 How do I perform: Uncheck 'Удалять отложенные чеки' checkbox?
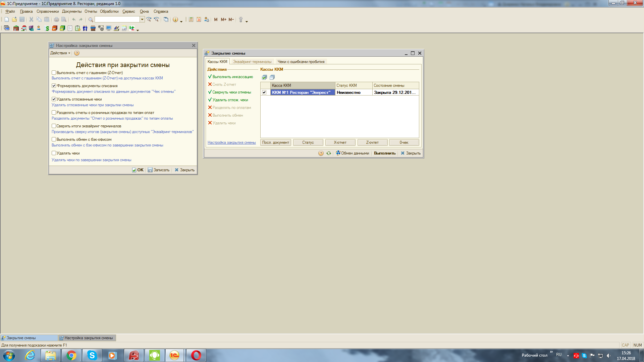[54, 99]
